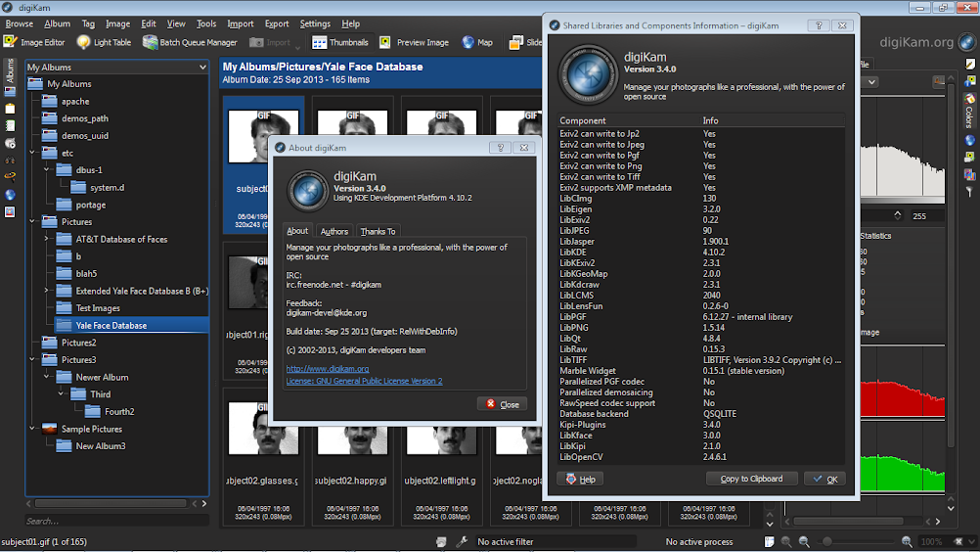
Task: Collapse the Pictures3 folder
Action: (32, 359)
